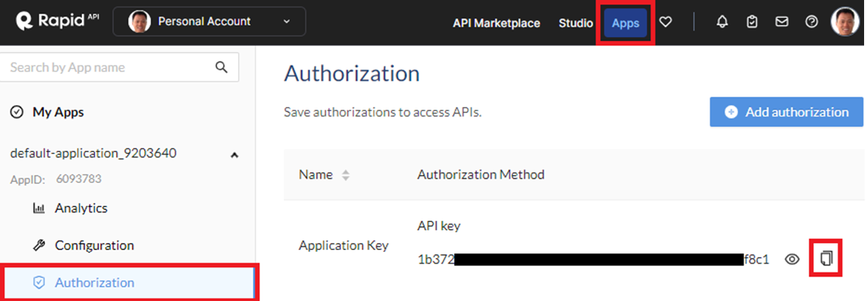Click the clipboard checklist icon in header
The image size is (868, 301).
[752, 22]
